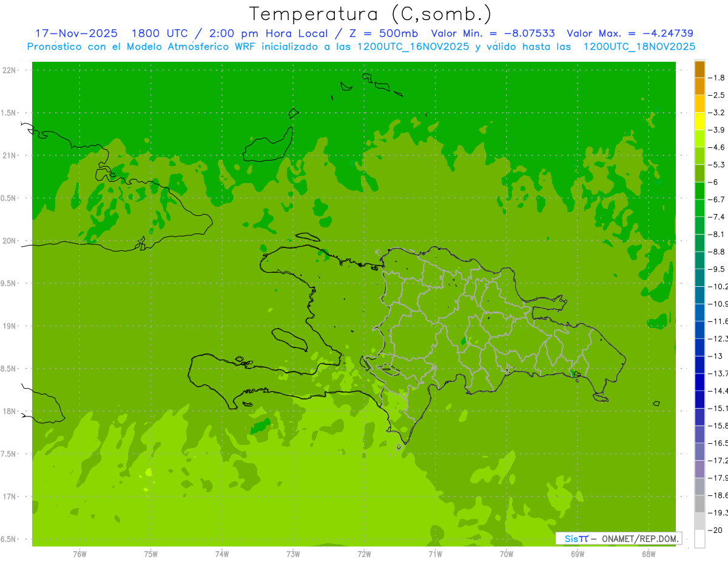Pick the teal swatch between -9.5 and -10.2

tap(699, 278)
